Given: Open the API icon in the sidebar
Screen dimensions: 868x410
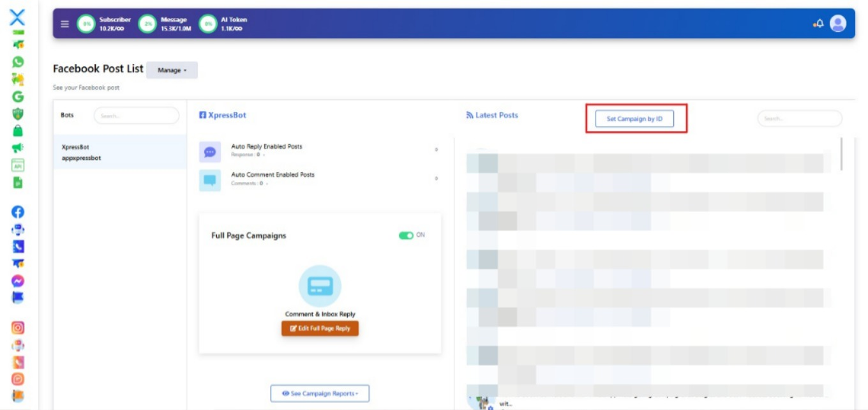Looking at the screenshot, I should point(18,165).
